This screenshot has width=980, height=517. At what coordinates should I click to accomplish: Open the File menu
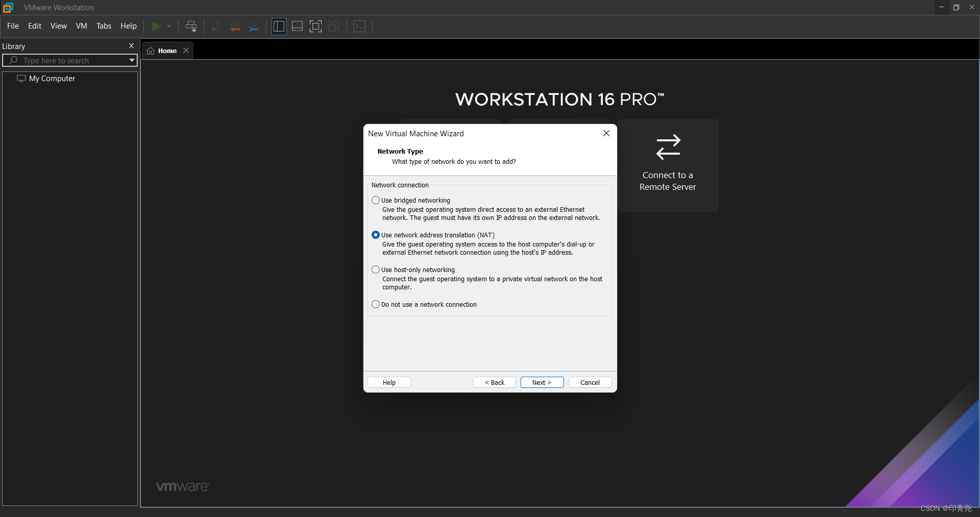[13, 26]
